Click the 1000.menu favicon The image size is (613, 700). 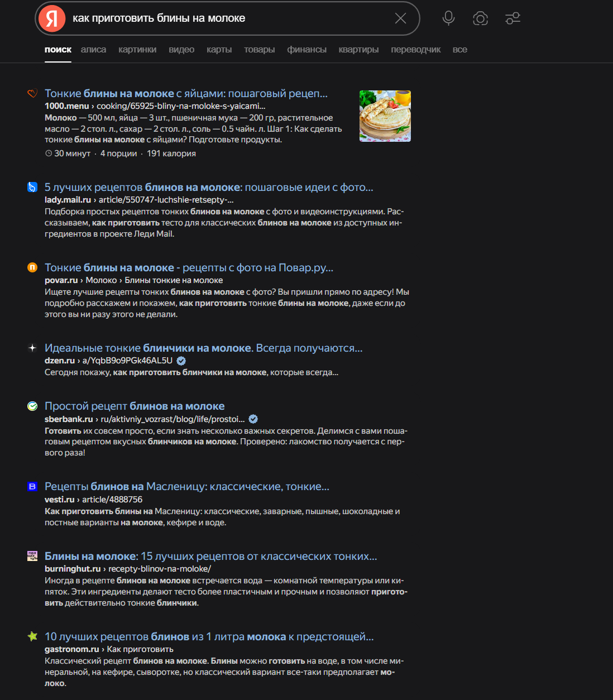click(x=32, y=93)
